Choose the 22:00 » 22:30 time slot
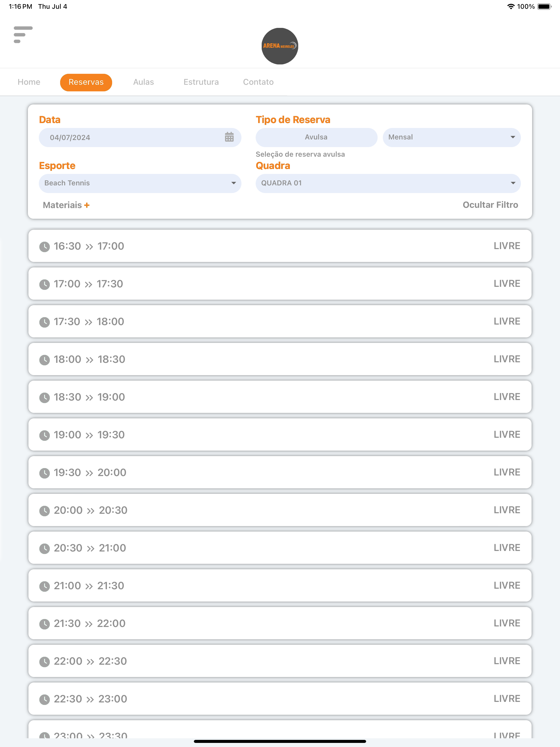Viewport: 560px width, 747px height. (x=280, y=661)
